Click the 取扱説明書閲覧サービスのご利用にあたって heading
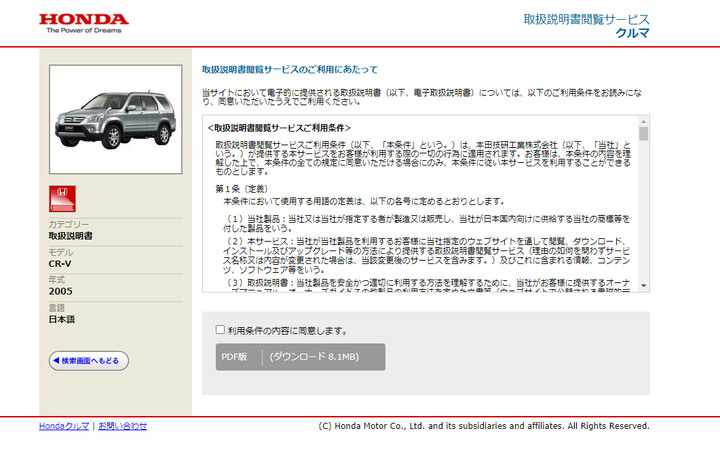Screen dimensions: 720x450 pyautogui.click(x=290, y=70)
